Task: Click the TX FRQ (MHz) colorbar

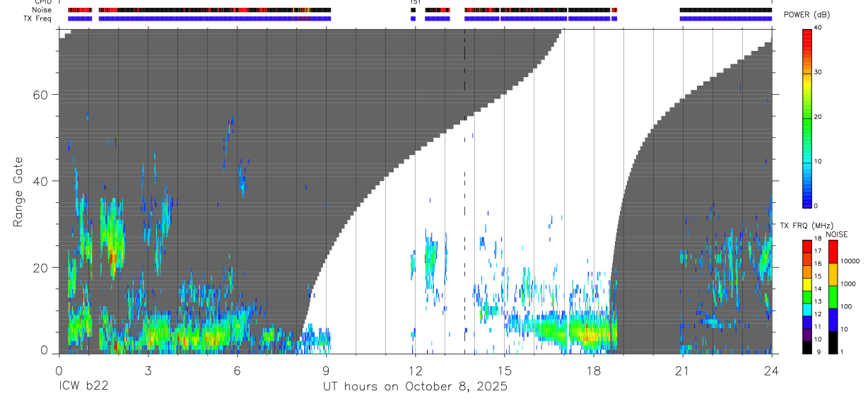Action: click(x=807, y=297)
